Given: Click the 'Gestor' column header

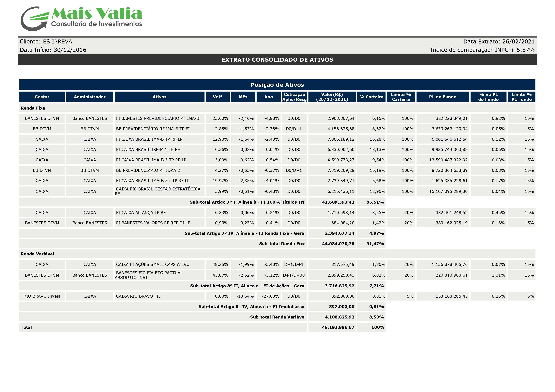Looking at the screenshot, I should (42, 97).
